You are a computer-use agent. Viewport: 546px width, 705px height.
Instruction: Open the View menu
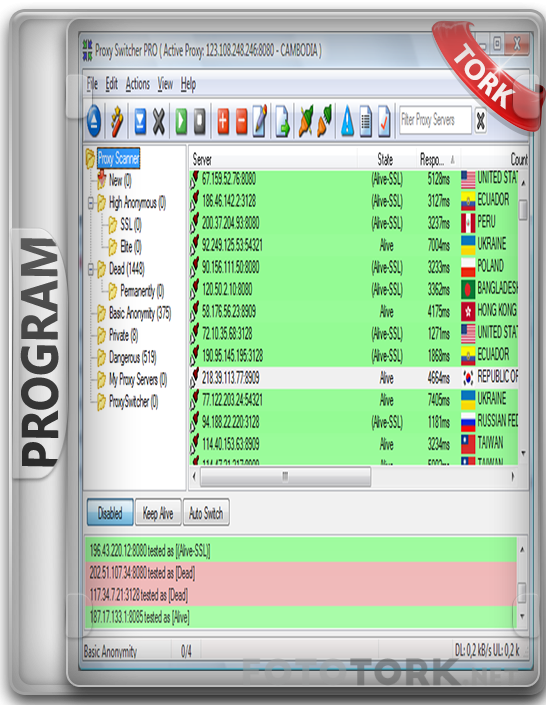click(x=165, y=84)
